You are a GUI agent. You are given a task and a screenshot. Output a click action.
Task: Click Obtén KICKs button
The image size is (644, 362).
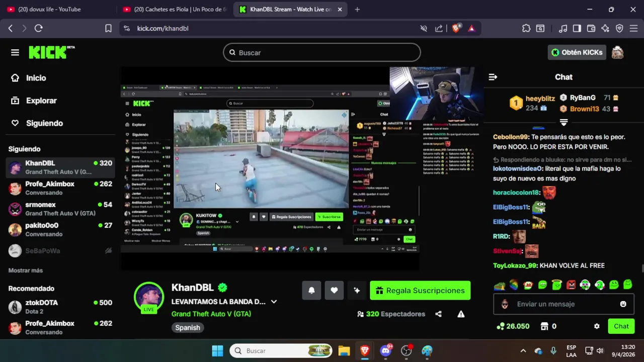click(576, 52)
